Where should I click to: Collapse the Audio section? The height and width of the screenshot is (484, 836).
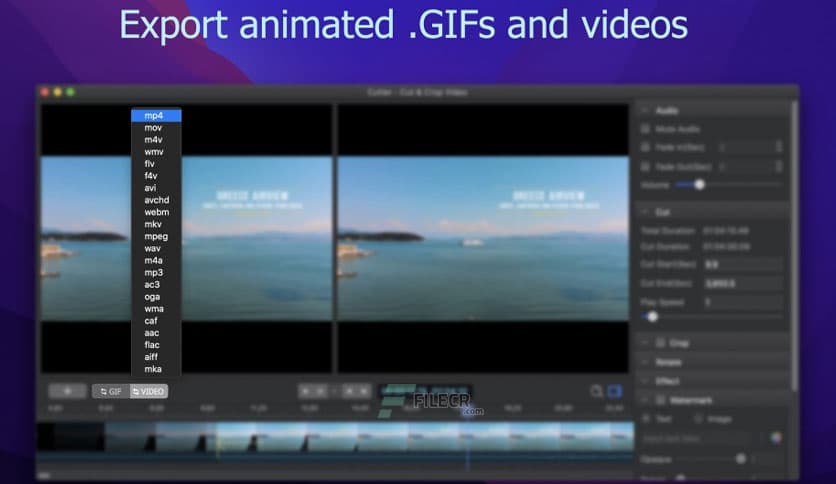tap(645, 110)
